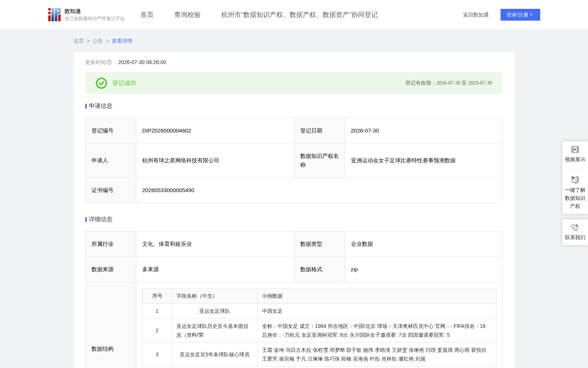Click the 查看详情 breadcrumb
The height and width of the screenshot is (368, 588).
tap(122, 41)
